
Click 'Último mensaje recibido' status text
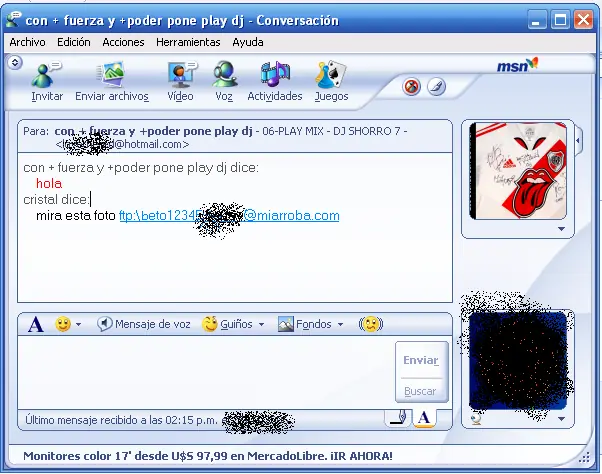point(121,420)
